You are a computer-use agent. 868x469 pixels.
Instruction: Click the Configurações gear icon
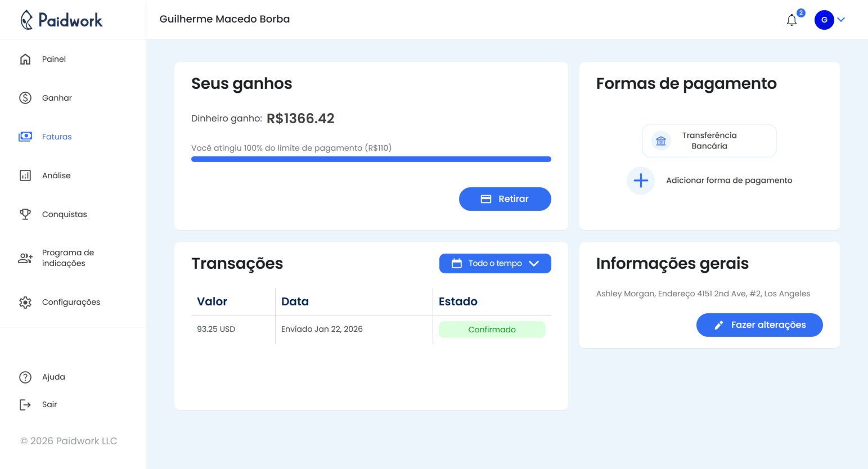25,302
